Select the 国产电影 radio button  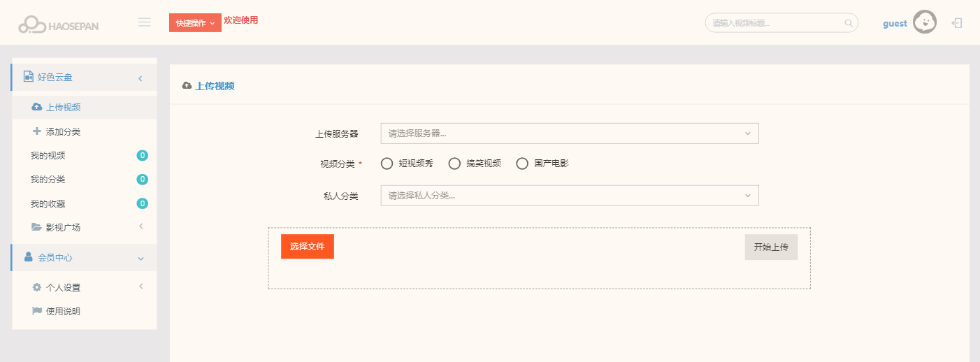coord(522,164)
